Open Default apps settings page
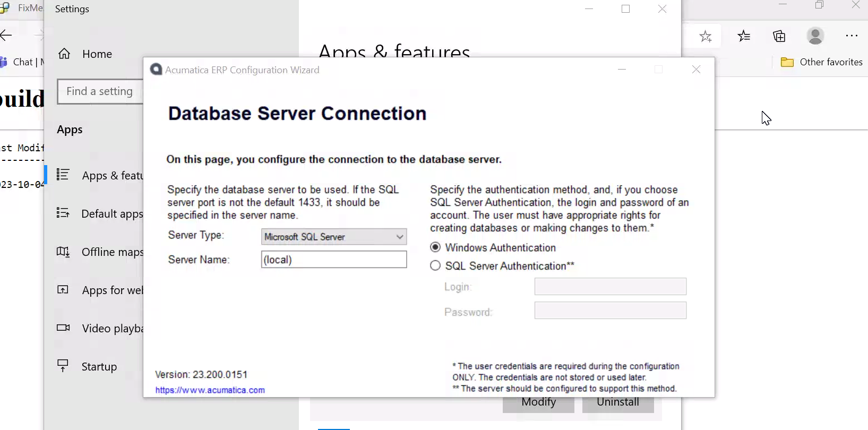 (113, 214)
